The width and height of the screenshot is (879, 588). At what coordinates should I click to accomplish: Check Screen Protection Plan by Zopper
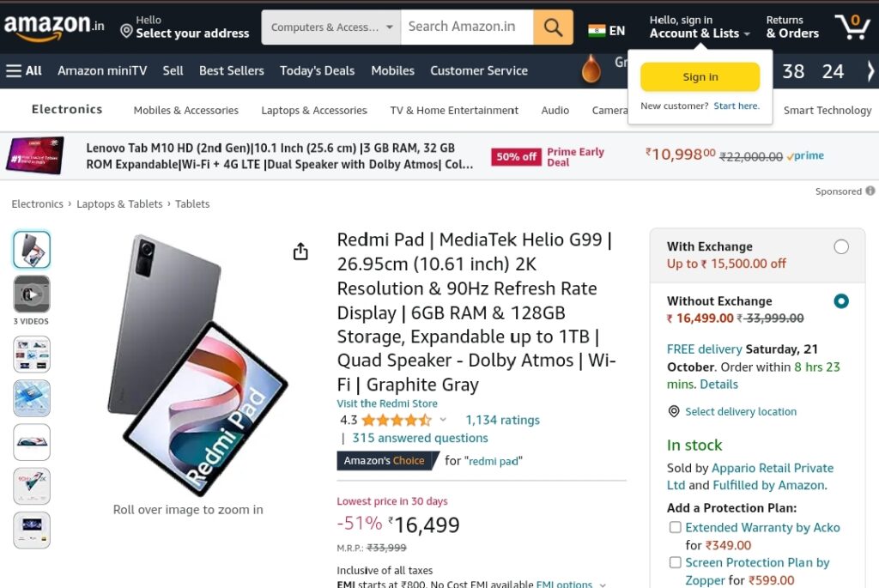pyautogui.click(x=676, y=562)
